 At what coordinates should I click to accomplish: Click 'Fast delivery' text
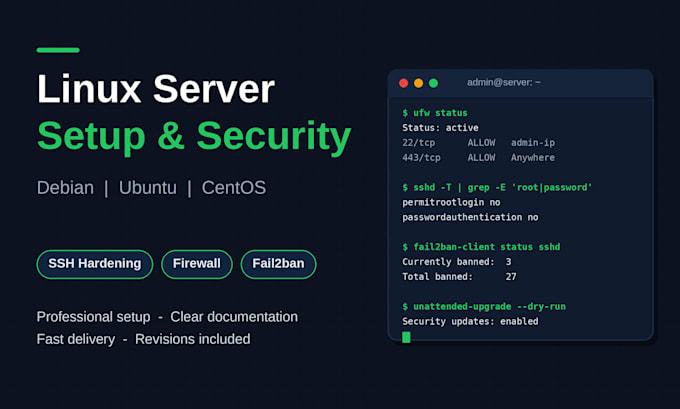point(76,339)
